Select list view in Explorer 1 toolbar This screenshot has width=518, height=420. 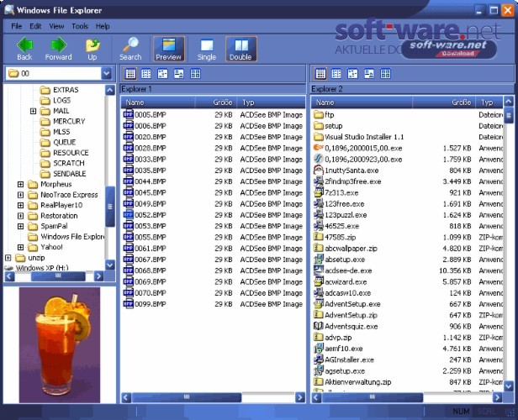(x=146, y=74)
